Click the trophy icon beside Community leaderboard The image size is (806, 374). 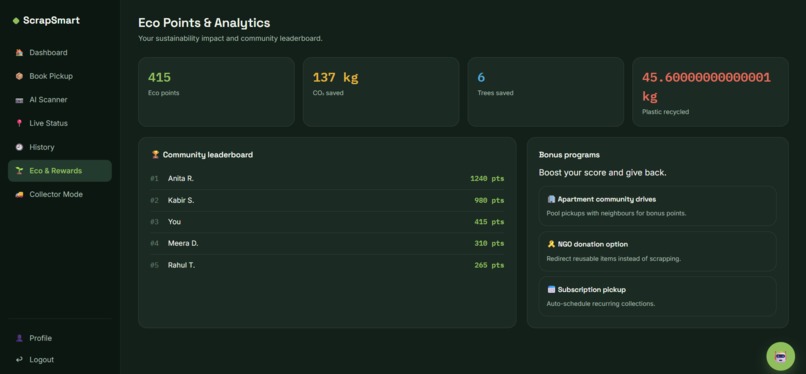tap(155, 154)
